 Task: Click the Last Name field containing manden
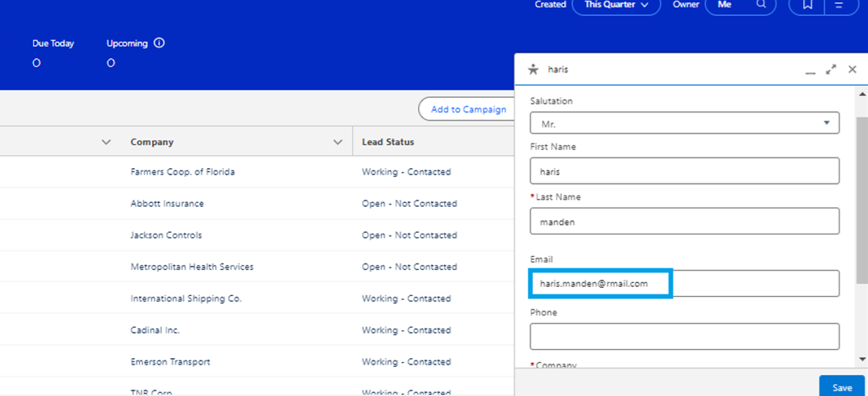click(x=684, y=221)
